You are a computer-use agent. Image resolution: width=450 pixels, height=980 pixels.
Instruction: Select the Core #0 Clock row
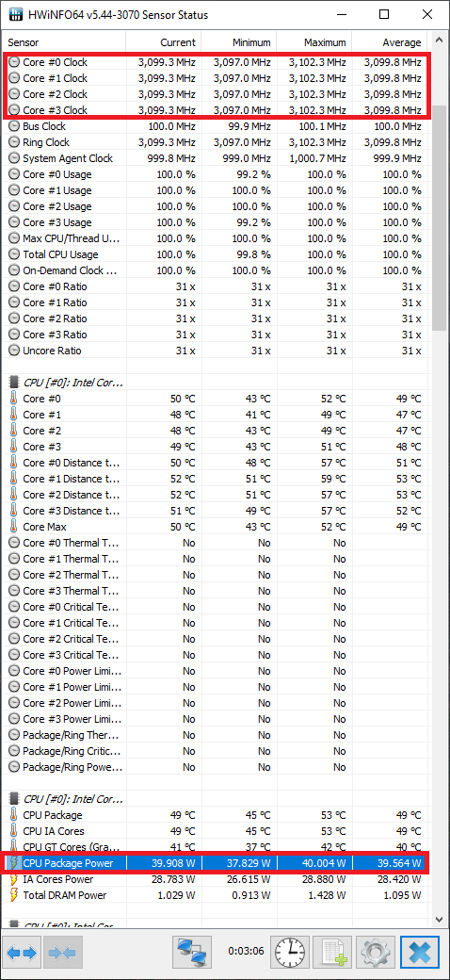tap(216, 62)
